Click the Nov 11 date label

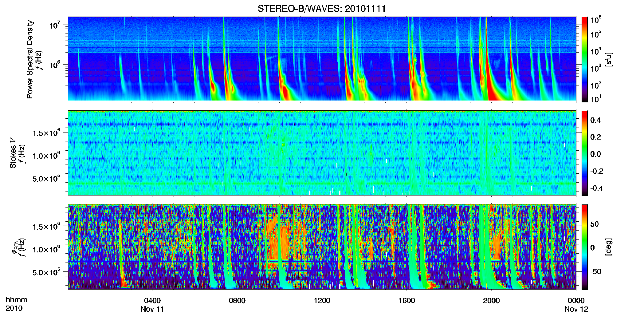coord(152,309)
